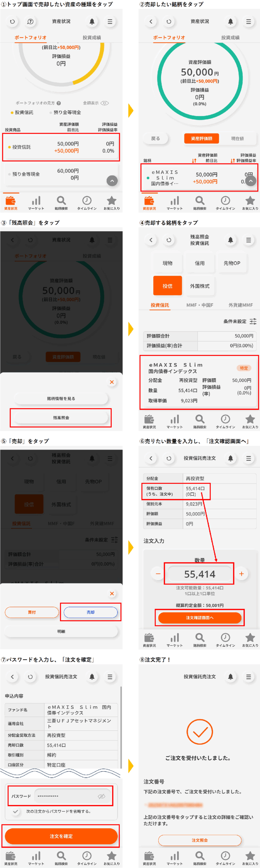
Task: Switch to the MMF・中国F tab in step ④
Action: tap(200, 305)
